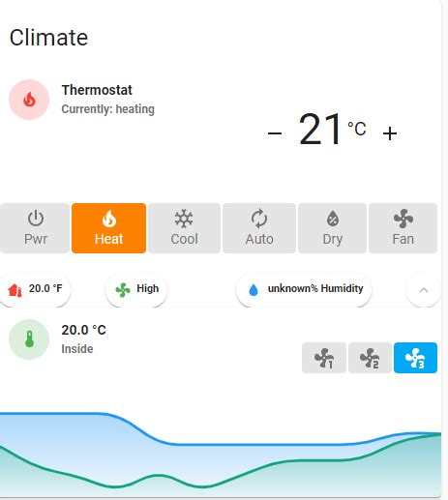Image resolution: width=448 pixels, height=500 pixels.
Task: Decrease target temperature with minus
Action: [x=275, y=132]
